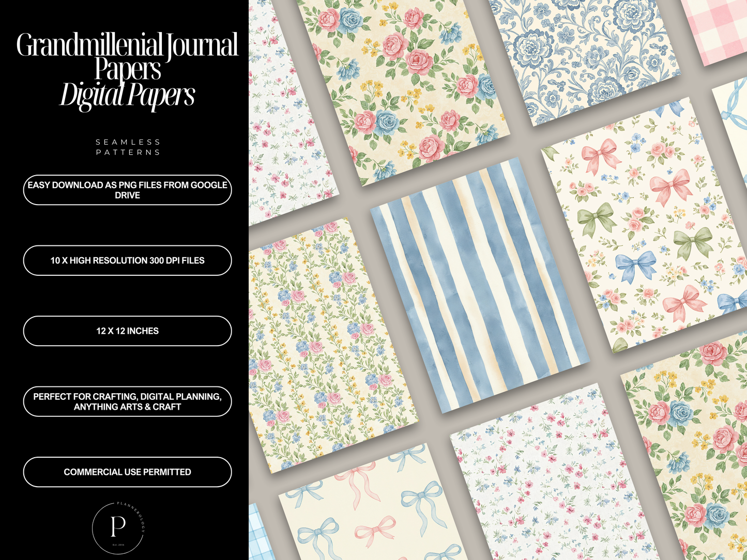Click the '12 x 12 Inches' pill
Screen dimensions: 747x560
point(127,331)
